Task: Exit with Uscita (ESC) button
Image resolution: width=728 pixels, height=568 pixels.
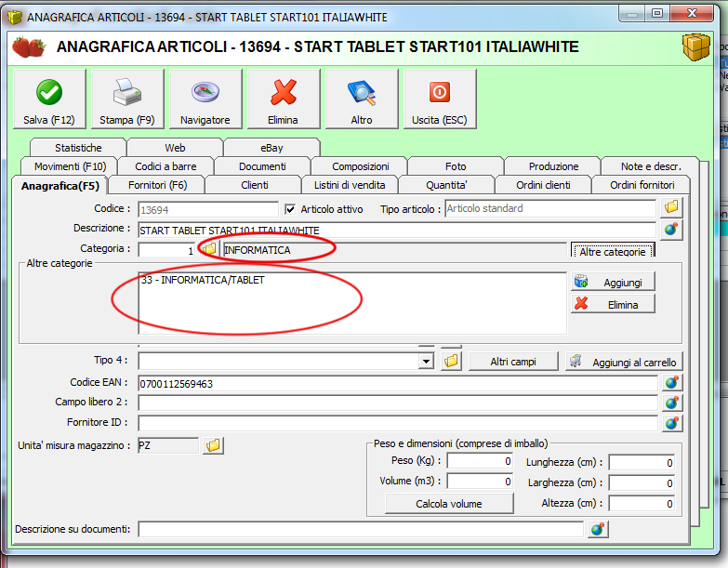Action: [x=439, y=99]
